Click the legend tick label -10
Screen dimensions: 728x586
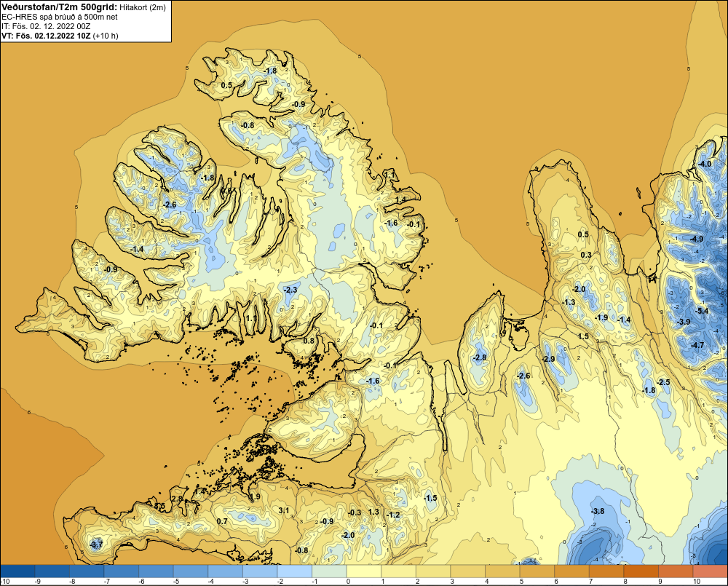point(6,582)
